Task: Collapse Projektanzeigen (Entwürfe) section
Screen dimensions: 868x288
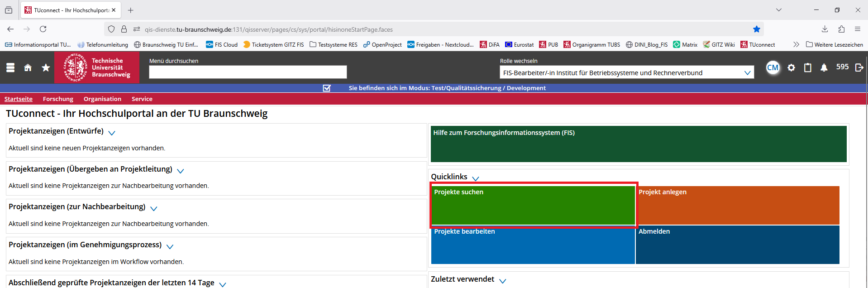Action: 112,133
